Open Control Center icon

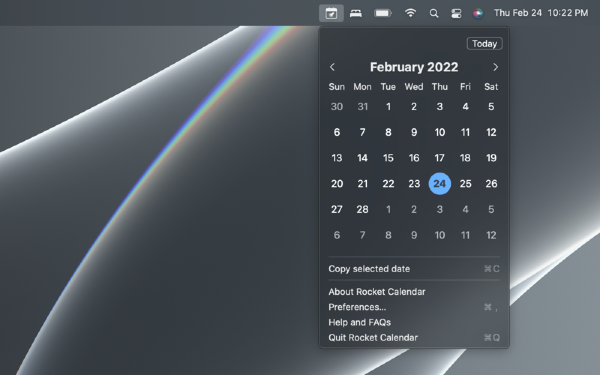coord(456,13)
